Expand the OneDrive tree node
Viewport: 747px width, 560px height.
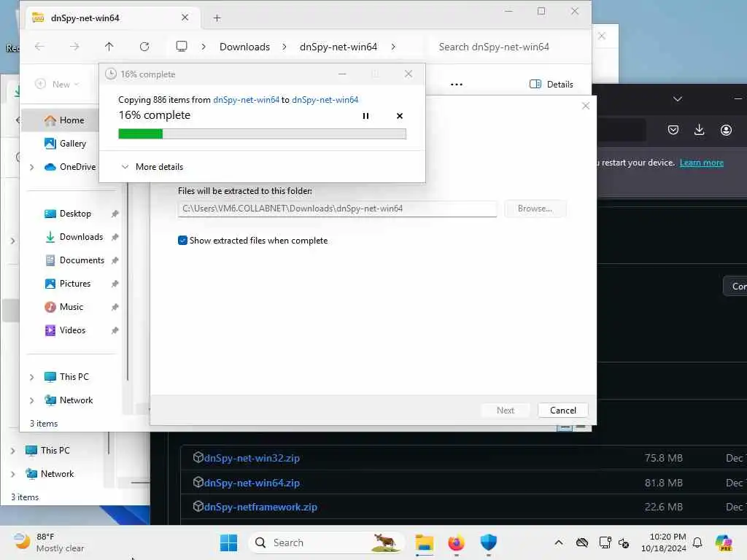(x=32, y=167)
